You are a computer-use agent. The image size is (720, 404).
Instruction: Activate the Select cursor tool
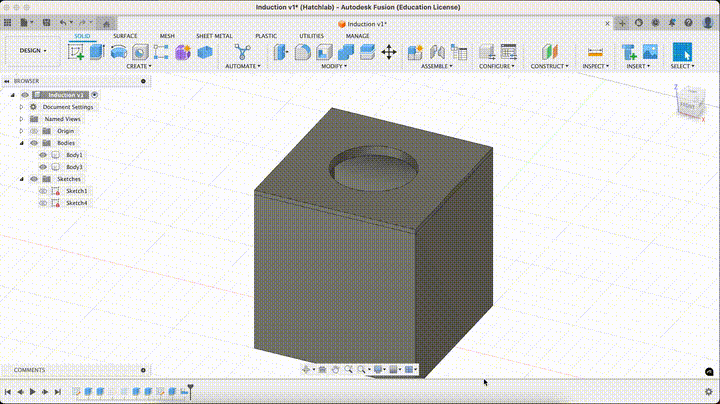(682, 52)
